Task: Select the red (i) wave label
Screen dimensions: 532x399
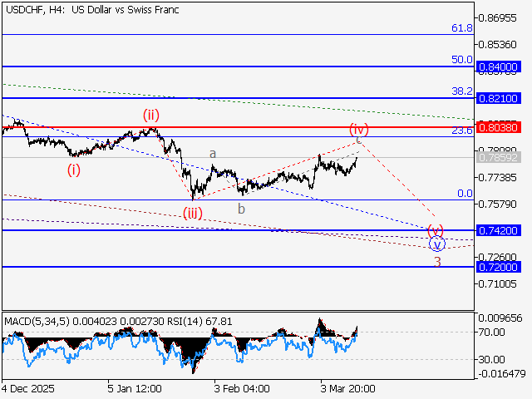Action: click(75, 170)
